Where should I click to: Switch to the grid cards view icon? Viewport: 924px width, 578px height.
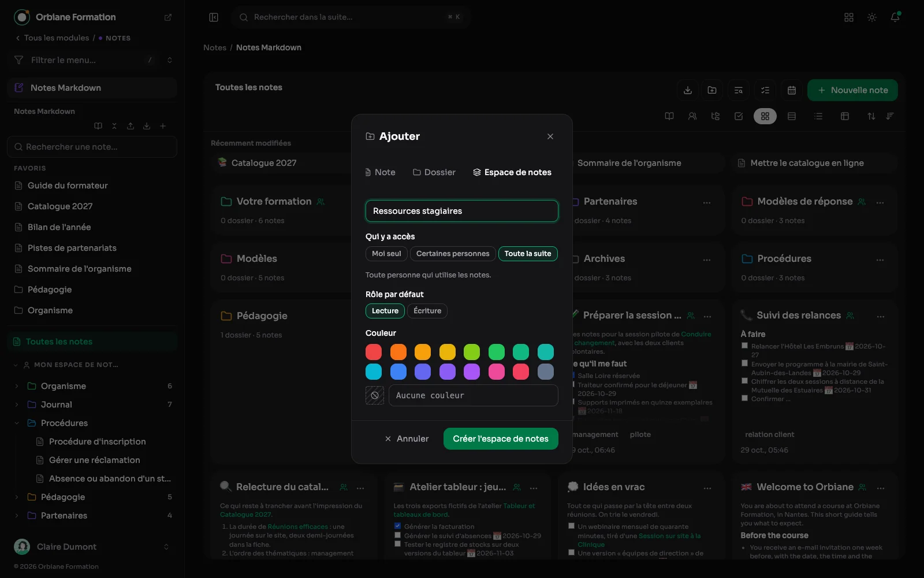[x=765, y=116]
